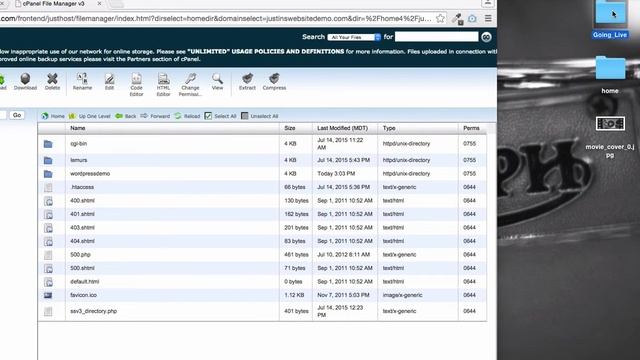The image size is (640, 360).
Task: Click the Change Permissions icon
Action: 190,84
